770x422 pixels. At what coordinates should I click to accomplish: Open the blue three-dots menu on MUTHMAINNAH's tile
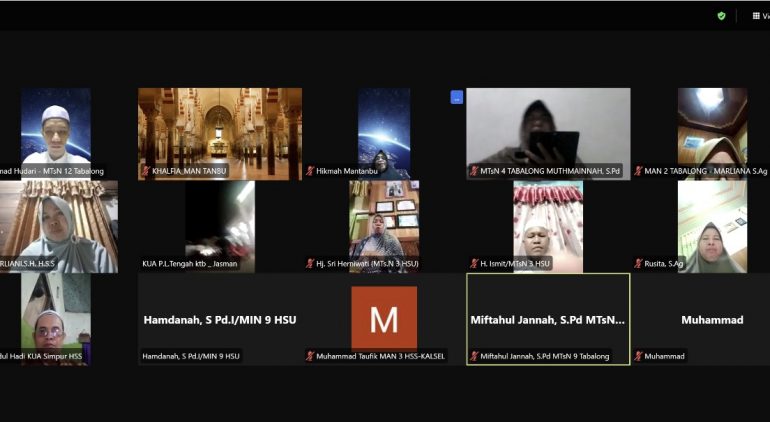(x=457, y=97)
